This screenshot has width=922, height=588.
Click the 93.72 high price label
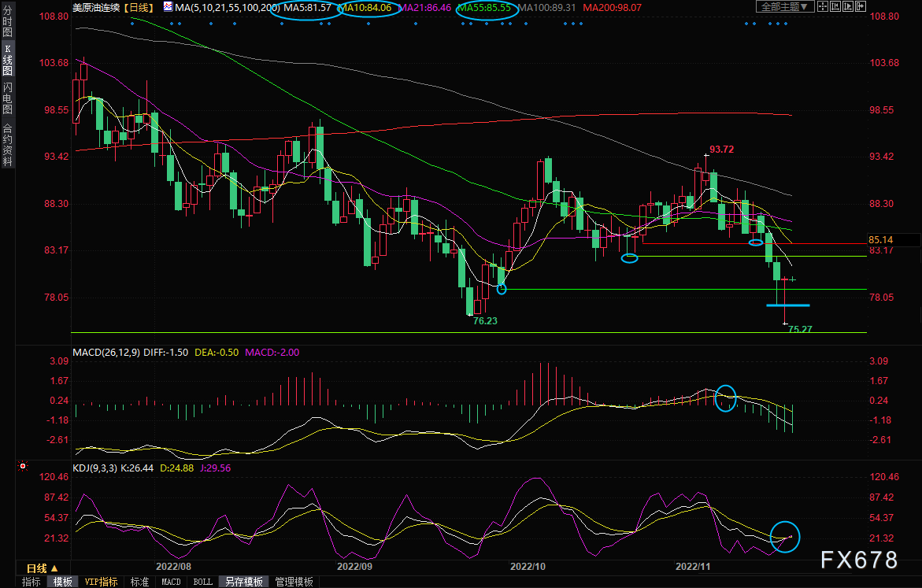pyautogui.click(x=721, y=150)
